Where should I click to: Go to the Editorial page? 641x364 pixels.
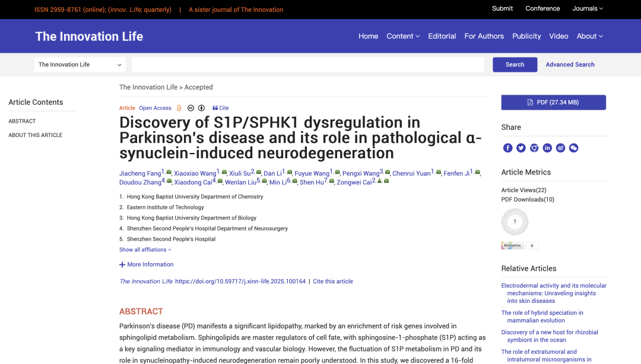point(442,36)
